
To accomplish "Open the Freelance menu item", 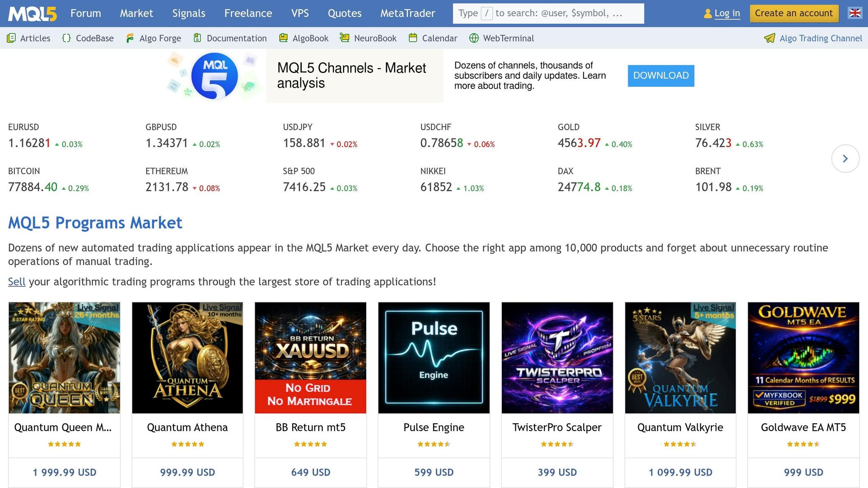I will tap(248, 14).
